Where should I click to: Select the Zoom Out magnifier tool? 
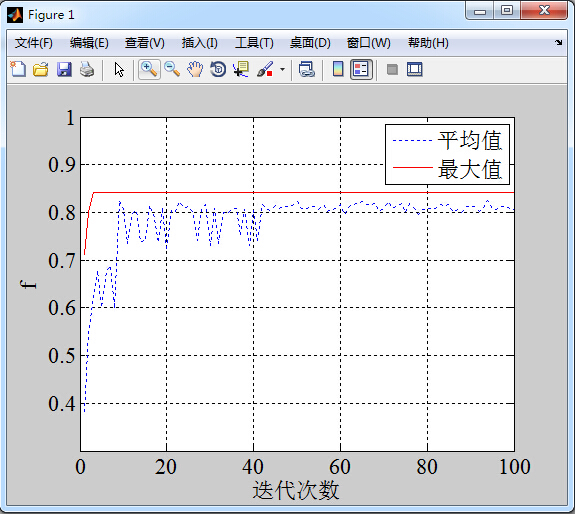pyautogui.click(x=172, y=69)
